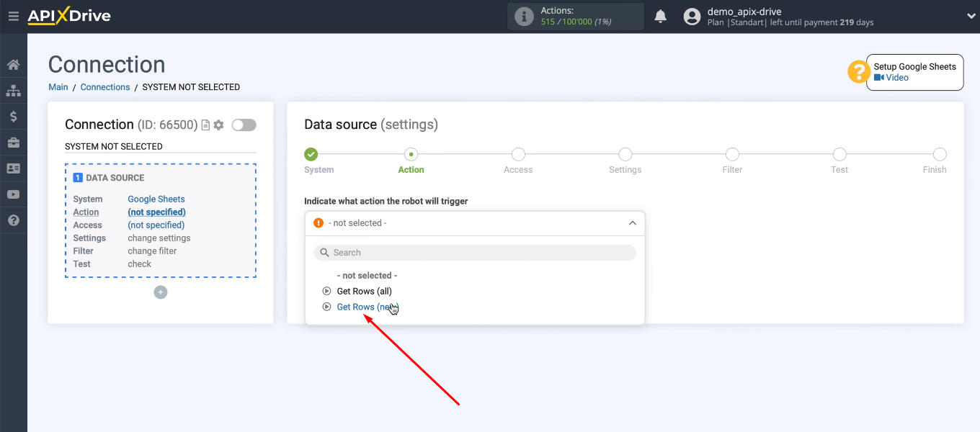Click the help question-mark icon in sidebar
This screenshot has height=432, width=980.
(13, 220)
